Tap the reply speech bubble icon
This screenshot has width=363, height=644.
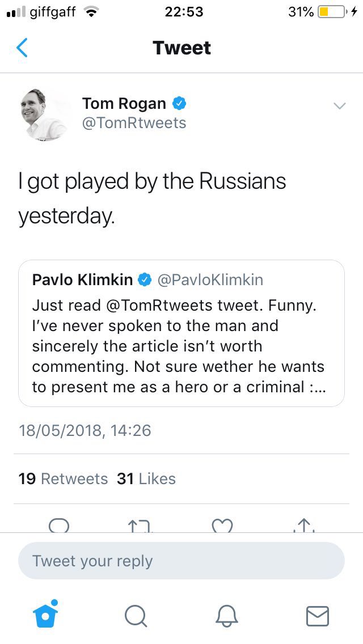click(x=59, y=526)
